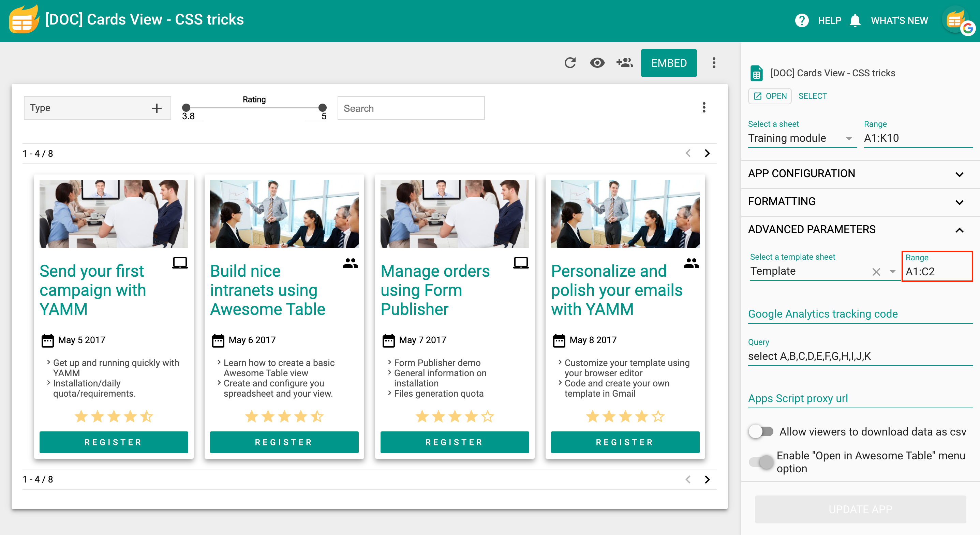Go to next page using top arrow
Screen dimensions: 980x535
pos(707,153)
